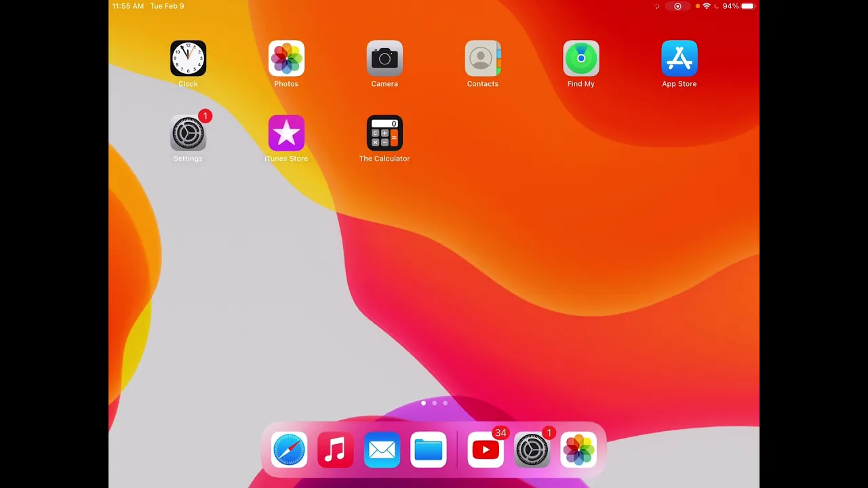Launch the Camera app
This screenshot has width=868, height=488.
point(384,58)
